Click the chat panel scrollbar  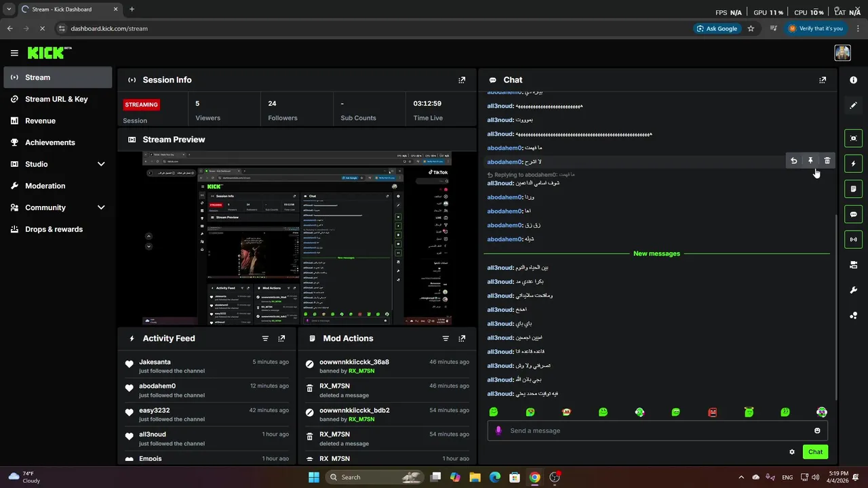point(835,306)
